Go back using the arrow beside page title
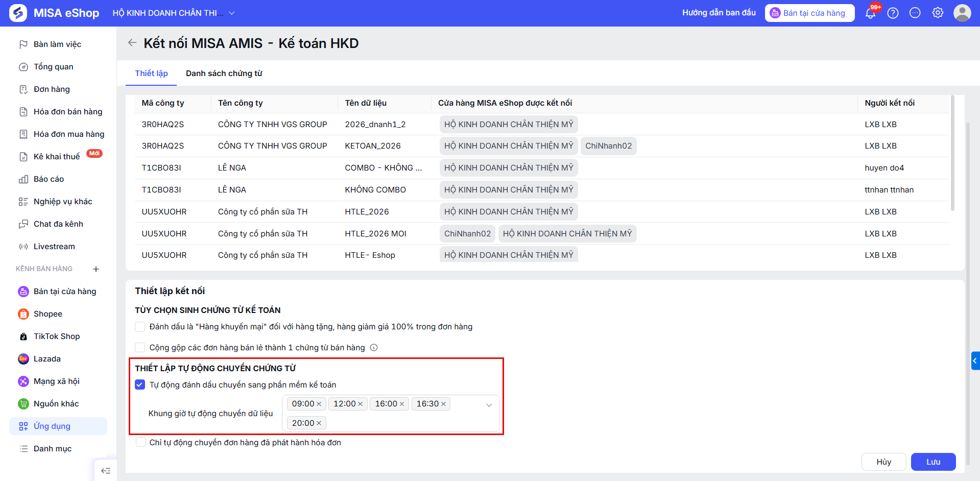This screenshot has width=980, height=481. click(132, 43)
